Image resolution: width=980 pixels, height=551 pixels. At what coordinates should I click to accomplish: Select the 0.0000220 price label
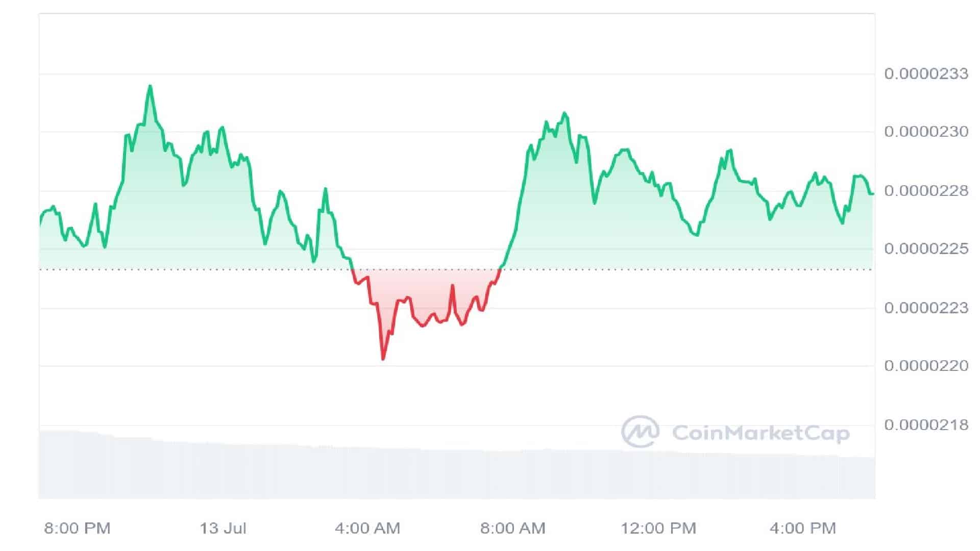pos(926,366)
